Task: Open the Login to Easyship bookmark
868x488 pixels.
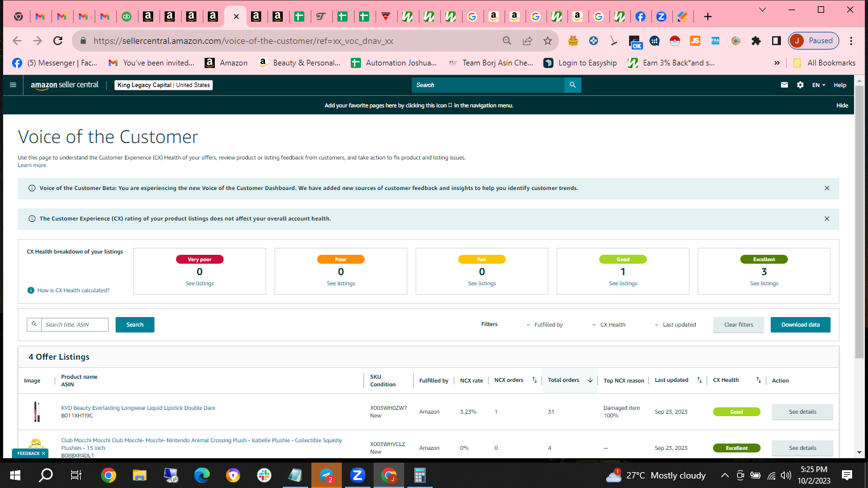Action: [x=580, y=63]
